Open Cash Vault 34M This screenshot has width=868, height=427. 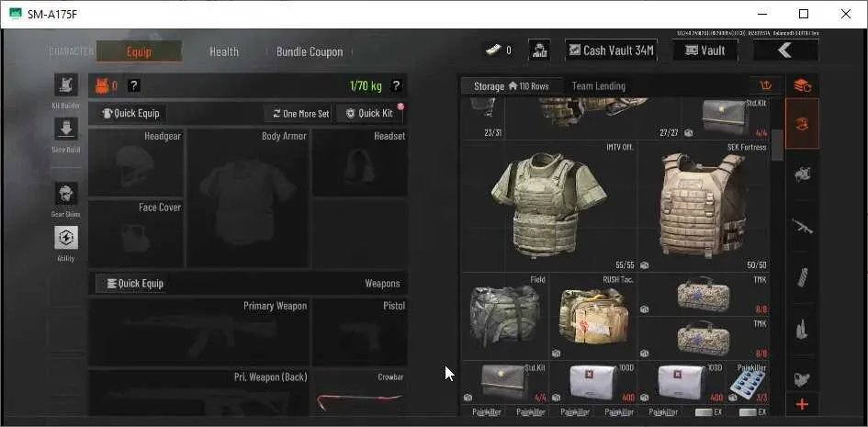(611, 51)
